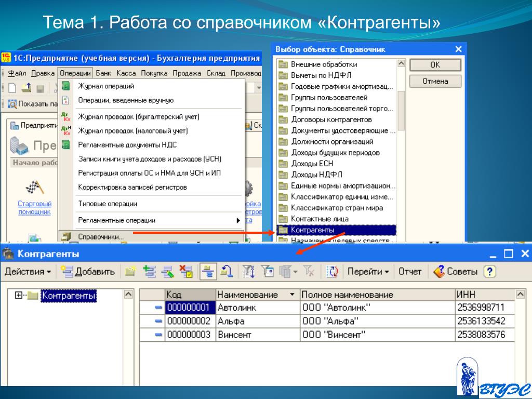
Task: Click the mark for deletion icon
Action: pyautogui.click(x=187, y=271)
